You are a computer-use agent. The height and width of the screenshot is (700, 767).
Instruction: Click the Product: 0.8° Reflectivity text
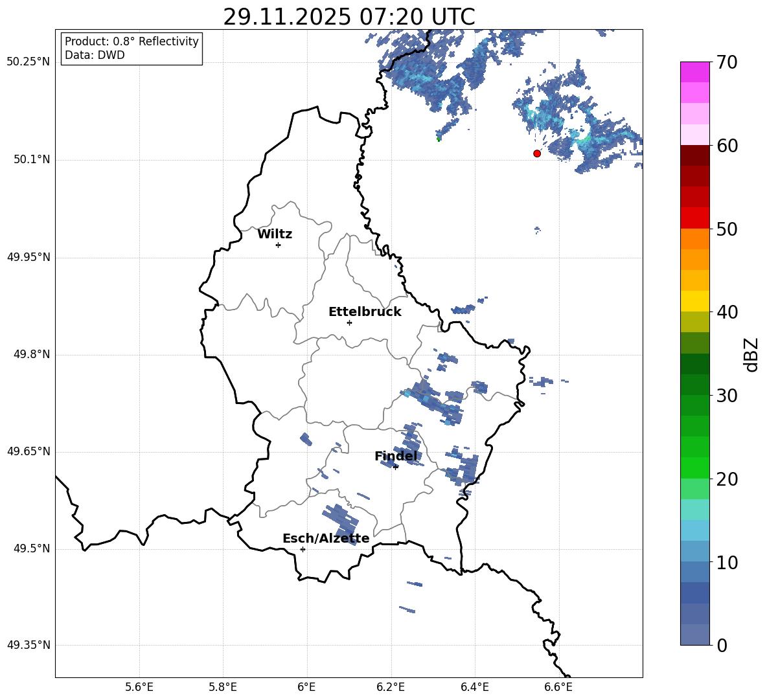pyautogui.click(x=132, y=41)
